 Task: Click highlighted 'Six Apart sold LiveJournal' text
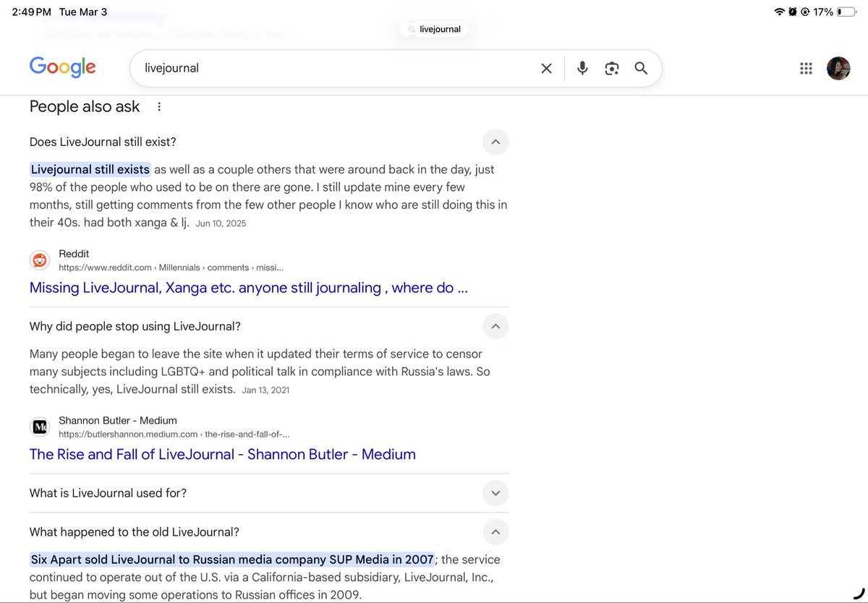[x=232, y=560]
